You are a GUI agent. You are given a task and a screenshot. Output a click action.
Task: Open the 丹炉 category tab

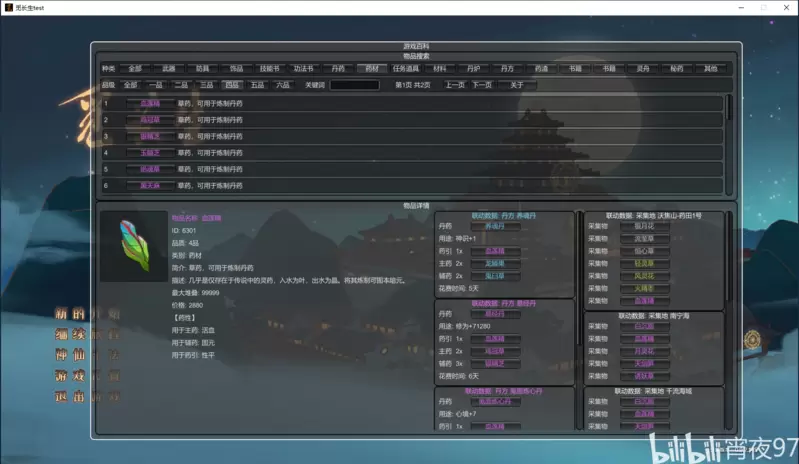(473, 68)
